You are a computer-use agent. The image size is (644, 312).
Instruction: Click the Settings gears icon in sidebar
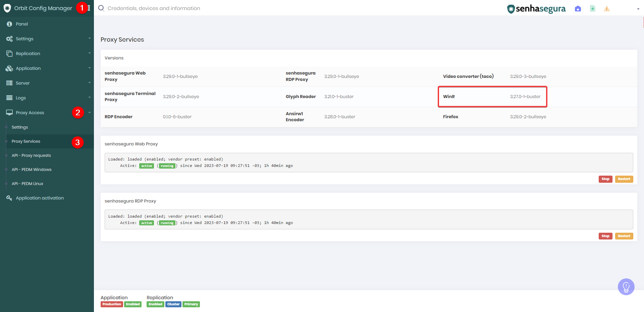pyautogui.click(x=9, y=39)
